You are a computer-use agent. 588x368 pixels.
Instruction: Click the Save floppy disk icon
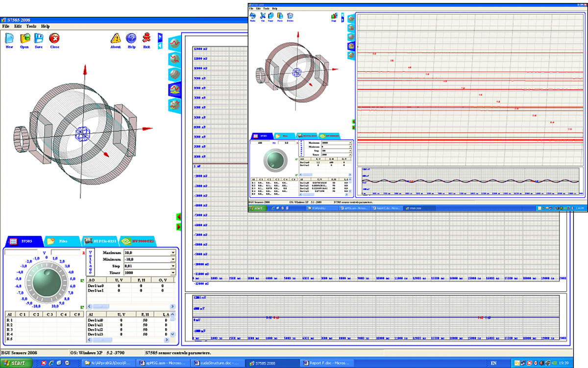tap(39, 39)
